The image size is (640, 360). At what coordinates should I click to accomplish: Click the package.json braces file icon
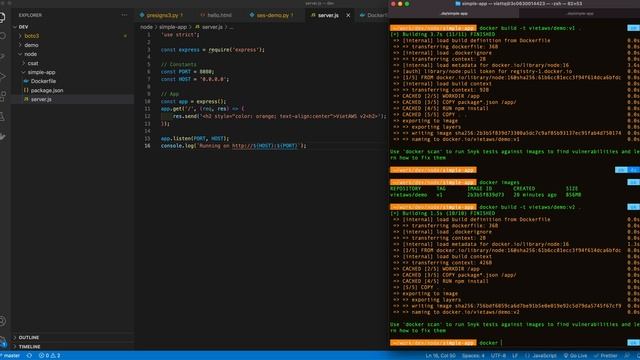26,90
